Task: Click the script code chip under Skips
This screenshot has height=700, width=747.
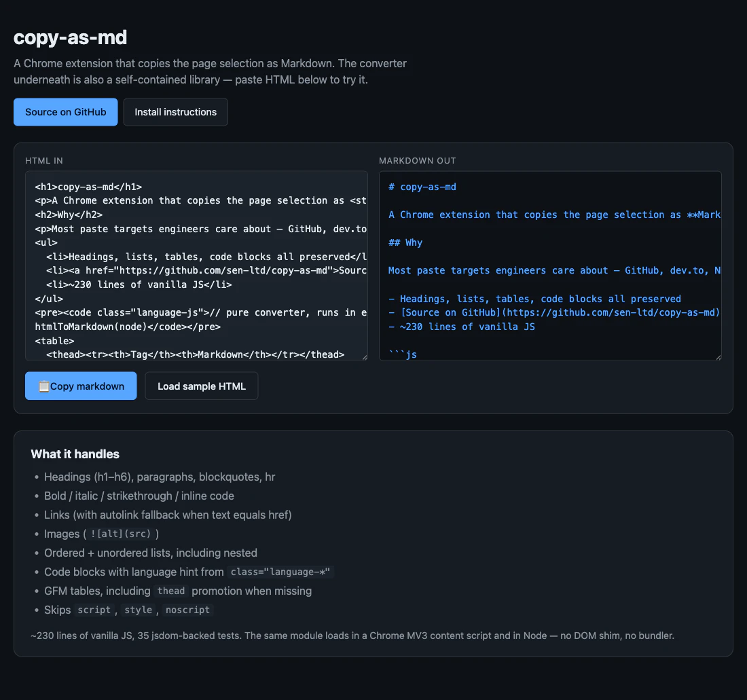Action: point(94,610)
